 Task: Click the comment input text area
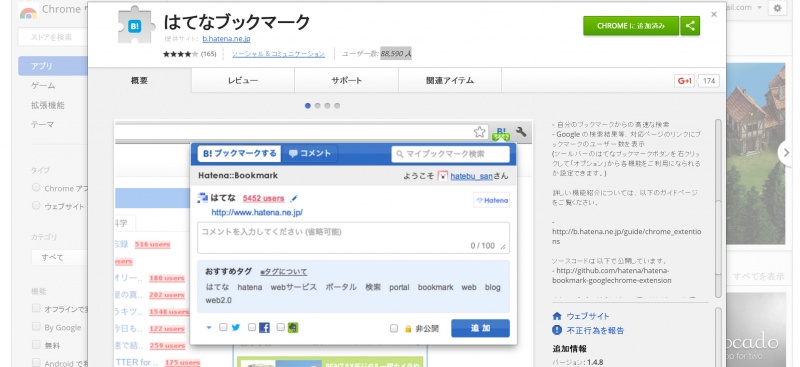pos(354,238)
